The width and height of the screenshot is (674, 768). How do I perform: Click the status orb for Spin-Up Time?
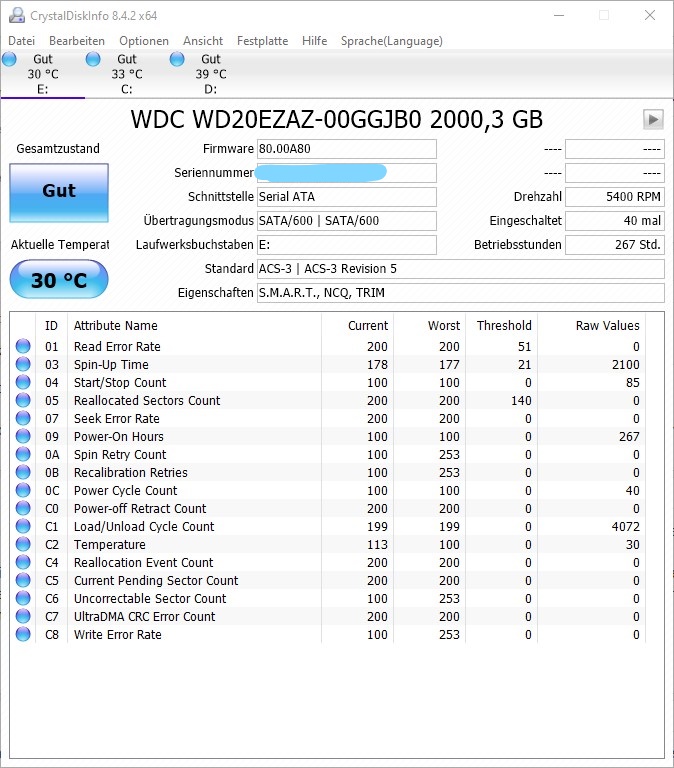pyautogui.click(x=23, y=364)
